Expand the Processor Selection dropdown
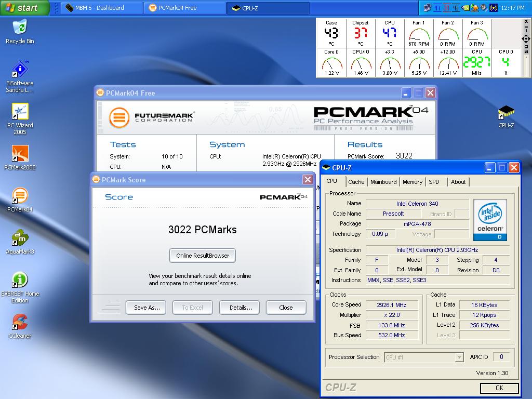The image size is (532, 399). pos(459,357)
